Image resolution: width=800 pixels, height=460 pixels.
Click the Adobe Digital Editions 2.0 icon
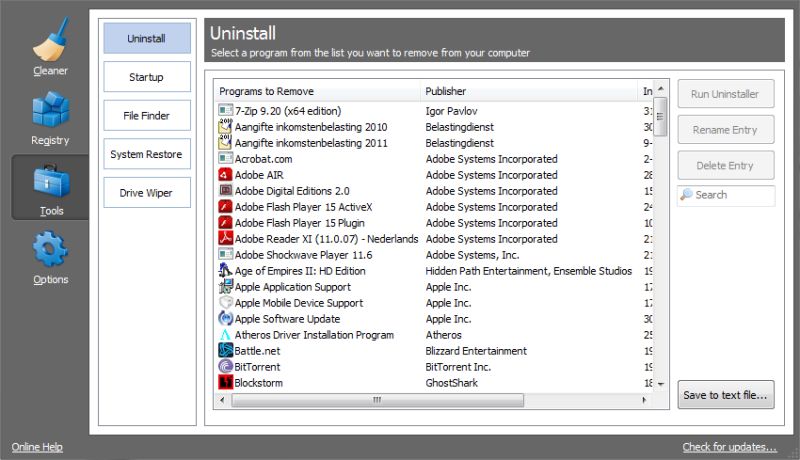tap(226, 191)
